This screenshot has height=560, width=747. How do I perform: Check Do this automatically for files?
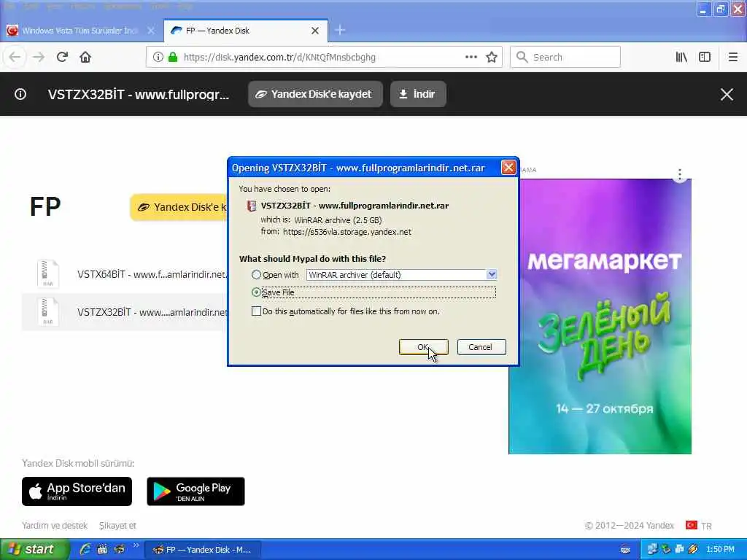point(256,311)
